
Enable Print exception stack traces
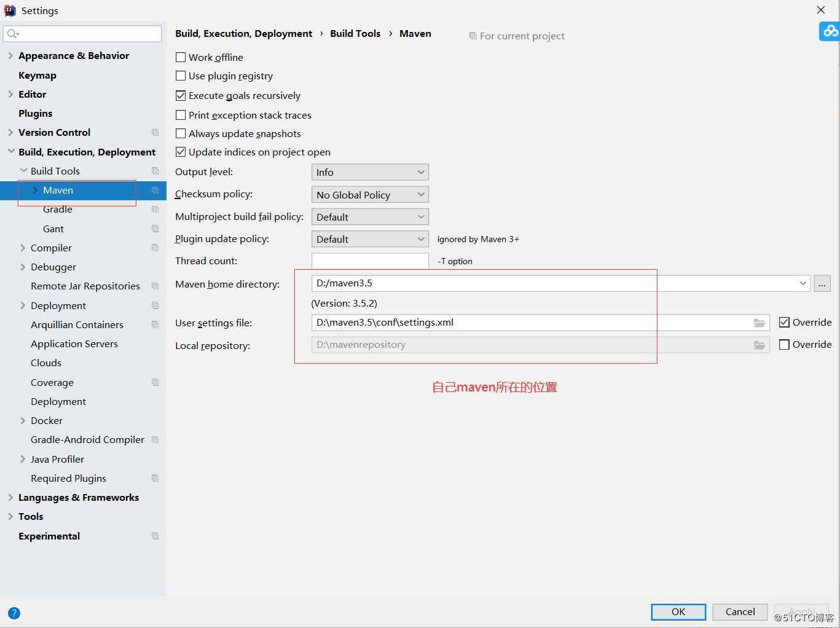point(181,115)
